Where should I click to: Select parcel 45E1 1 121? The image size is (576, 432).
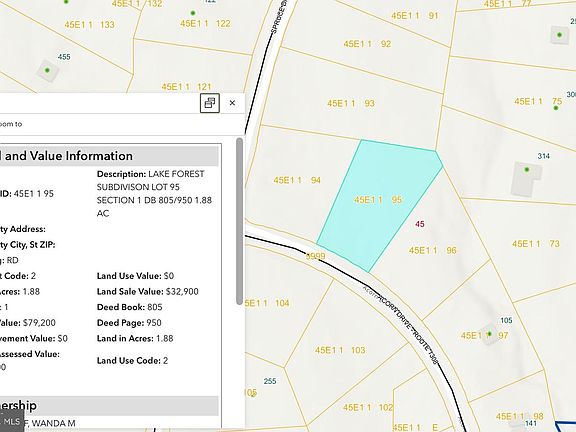point(187,87)
